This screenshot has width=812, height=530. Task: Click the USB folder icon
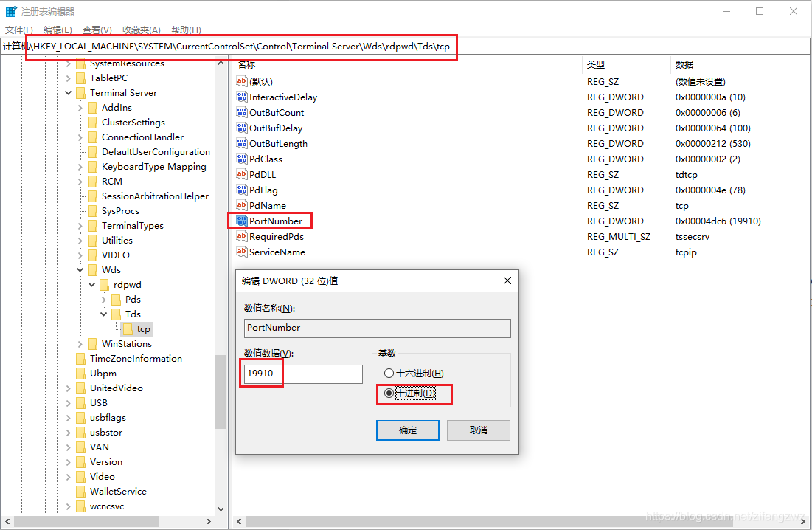(x=81, y=403)
